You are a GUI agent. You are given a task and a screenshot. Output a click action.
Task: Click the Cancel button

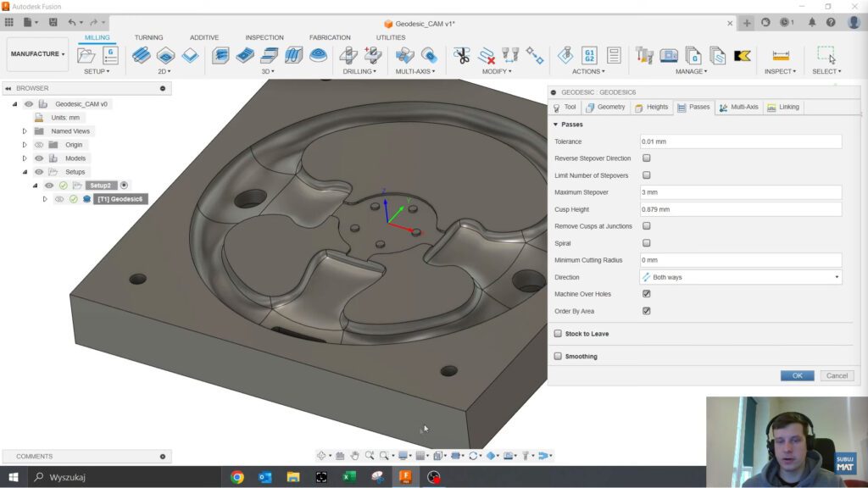pyautogui.click(x=837, y=375)
